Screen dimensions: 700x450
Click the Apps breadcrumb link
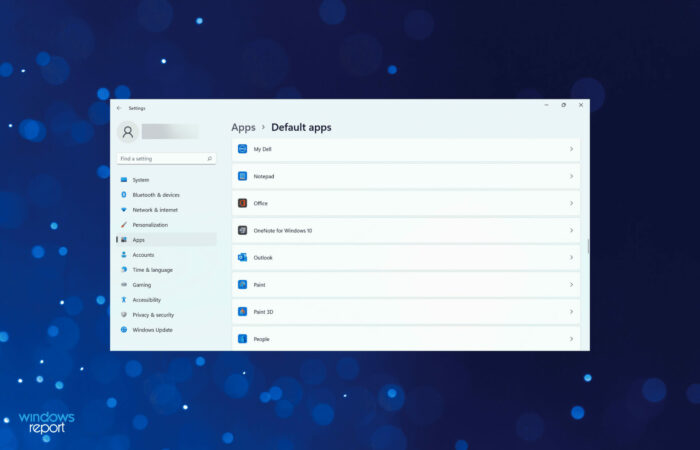coord(243,128)
